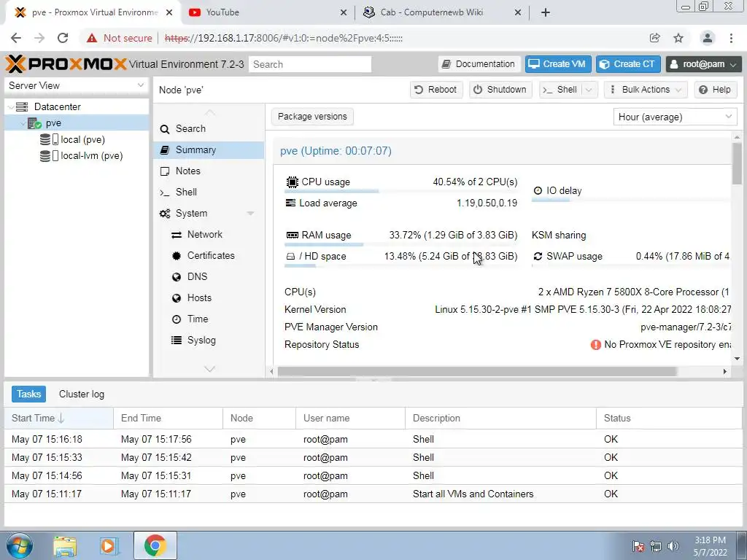This screenshot has width=747, height=560.
Task: Click the browser address bar URL
Action: coord(284,38)
